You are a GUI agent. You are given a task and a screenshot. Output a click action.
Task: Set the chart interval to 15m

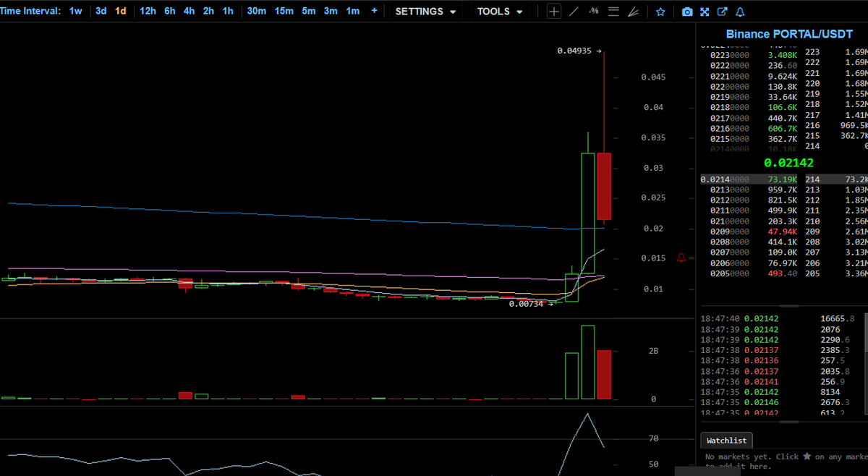(284, 11)
